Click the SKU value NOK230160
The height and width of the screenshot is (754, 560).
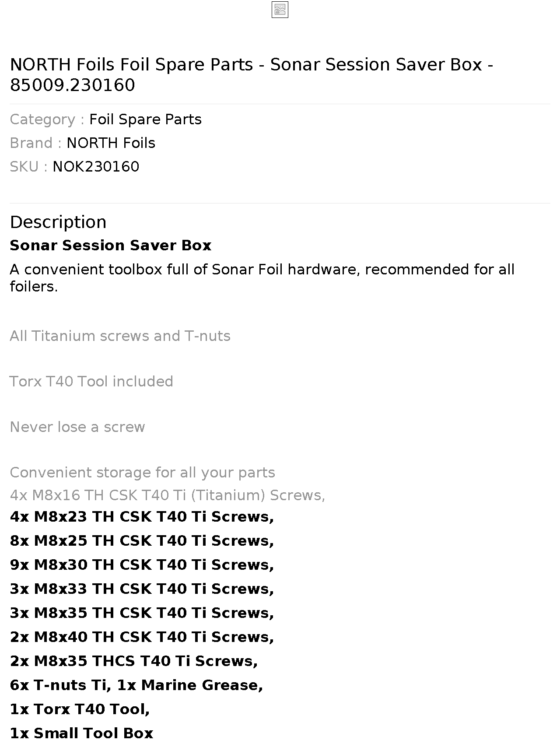96,167
